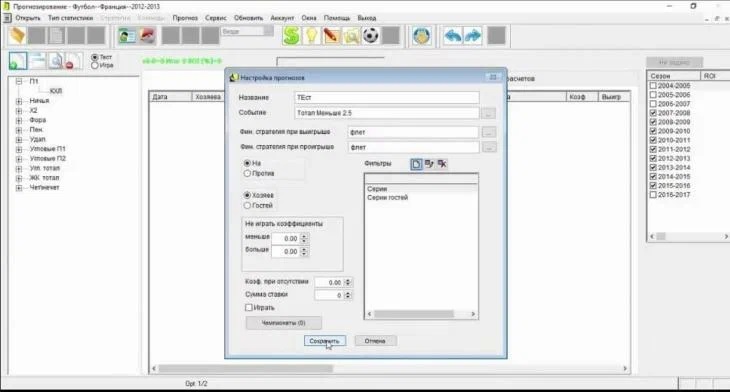Select Серии гостей in filters list
Viewport: 730px width, 392px height.
(x=387, y=197)
